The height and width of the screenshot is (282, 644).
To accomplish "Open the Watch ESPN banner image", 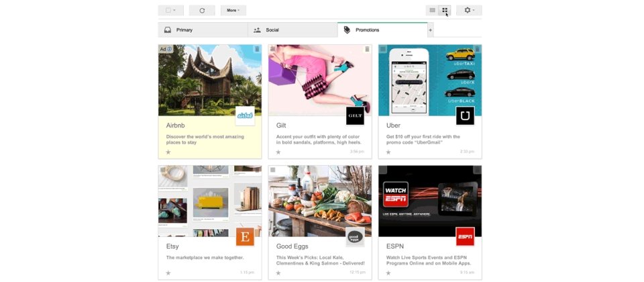I will coord(430,201).
